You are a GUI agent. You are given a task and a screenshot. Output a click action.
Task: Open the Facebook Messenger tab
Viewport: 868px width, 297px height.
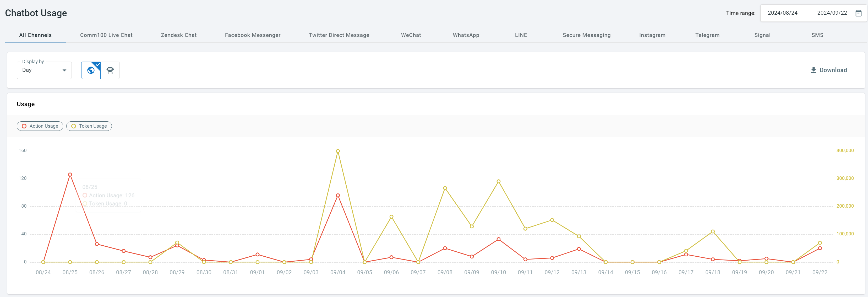click(252, 35)
